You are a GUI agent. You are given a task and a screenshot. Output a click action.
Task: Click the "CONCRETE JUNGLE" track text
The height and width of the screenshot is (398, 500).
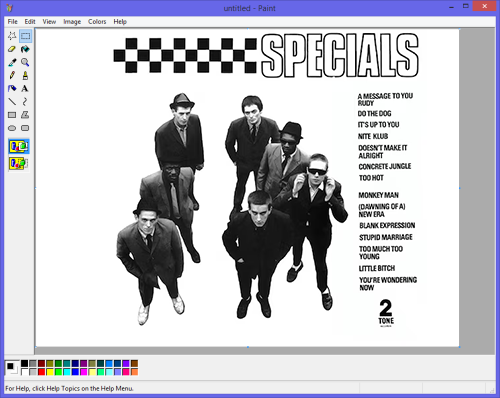coord(385,166)
